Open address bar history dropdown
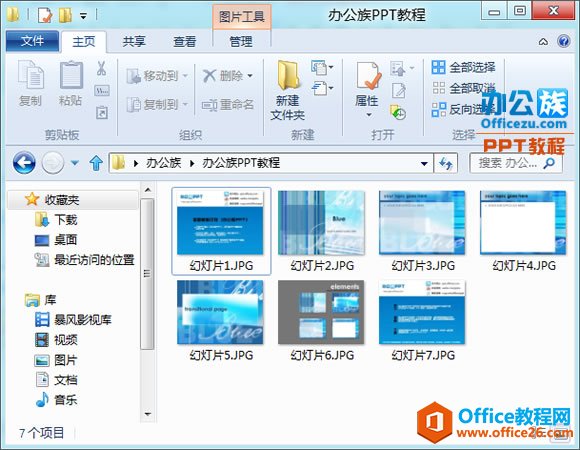This screenshot has width=580, height=450. pyautogui.click(x=424, y=163)
